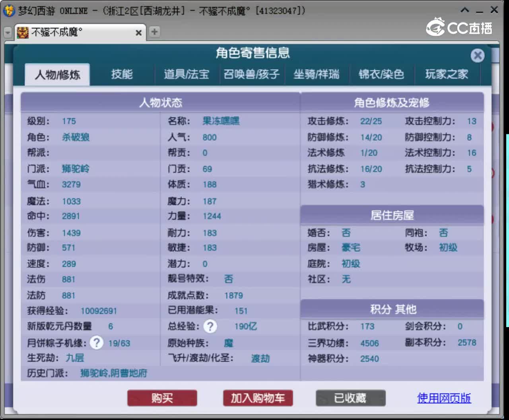
Task: Click the 原始种族 value 魔
Action: pyautogui.click(x=229, y=343)
